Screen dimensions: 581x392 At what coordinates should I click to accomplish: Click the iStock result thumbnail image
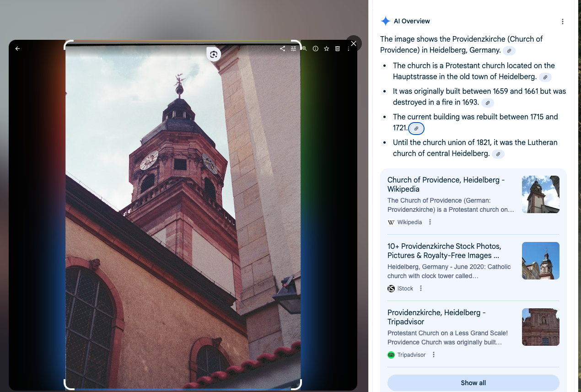(541, 261)
